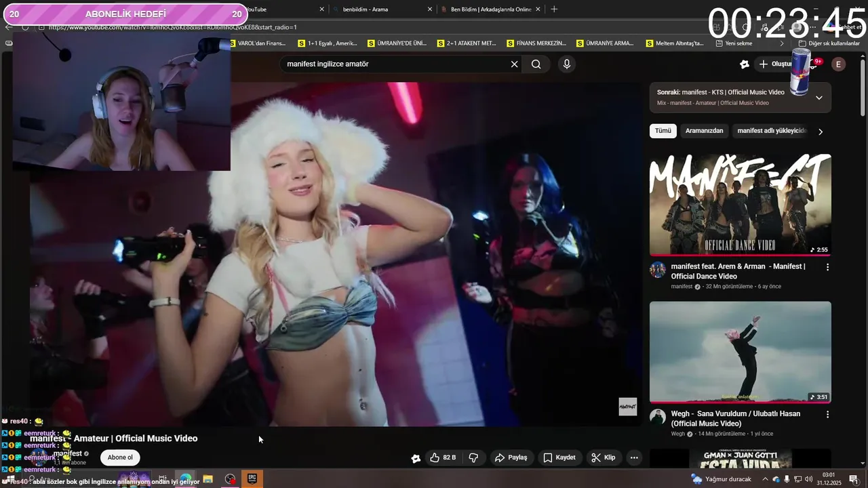Click the sparkle icon beside Oluştur button
Screen dimensions: 868x488
[x=745, y=64]
